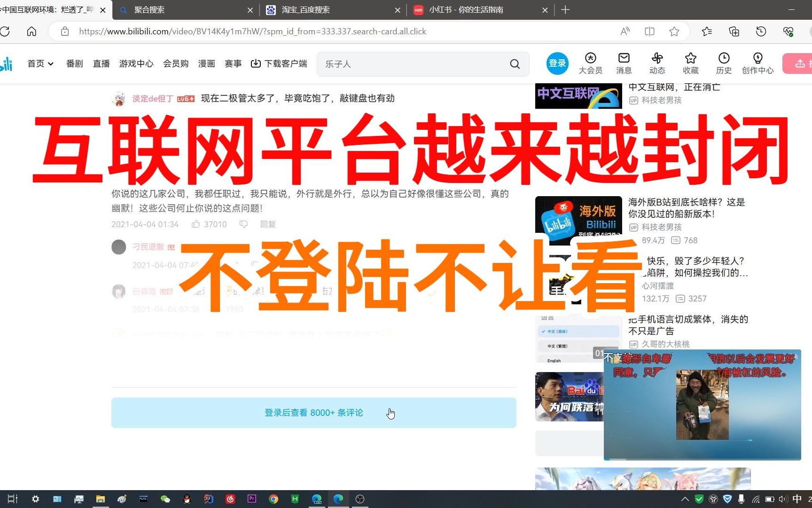The width and height of the screenshot is (812, 508).
Task: Open NetEase Cloud Music taskbar icon
Action: (230, 499)
